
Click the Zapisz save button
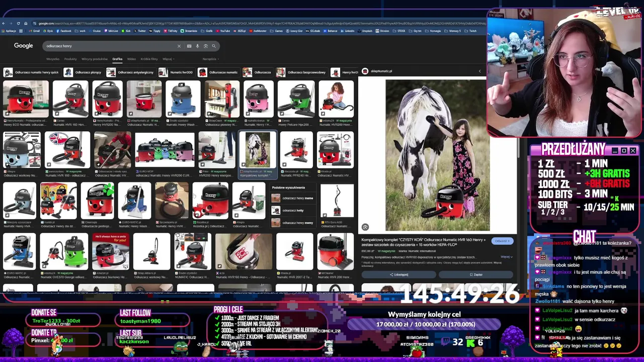point(476,275)
